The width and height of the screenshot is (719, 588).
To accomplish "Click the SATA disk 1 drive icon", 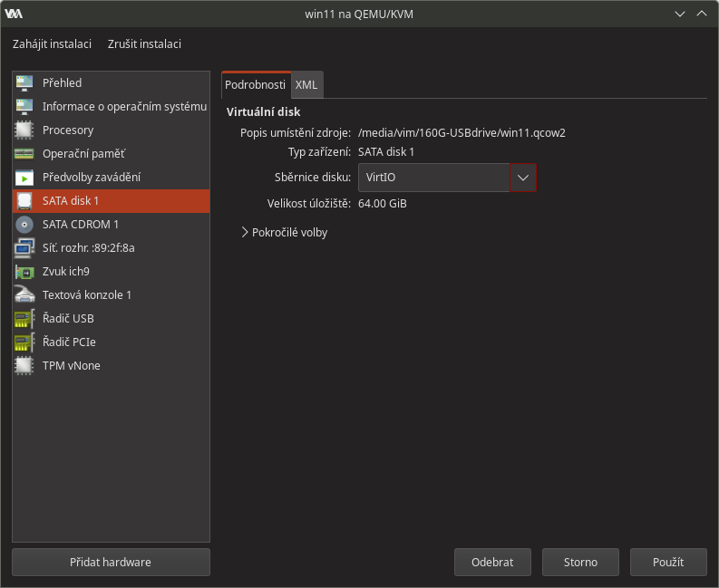I will (24, 201).
